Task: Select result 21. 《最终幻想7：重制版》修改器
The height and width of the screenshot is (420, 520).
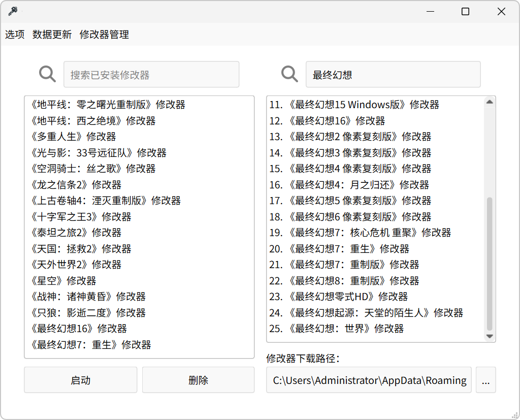Action: (x=375, y=265)
